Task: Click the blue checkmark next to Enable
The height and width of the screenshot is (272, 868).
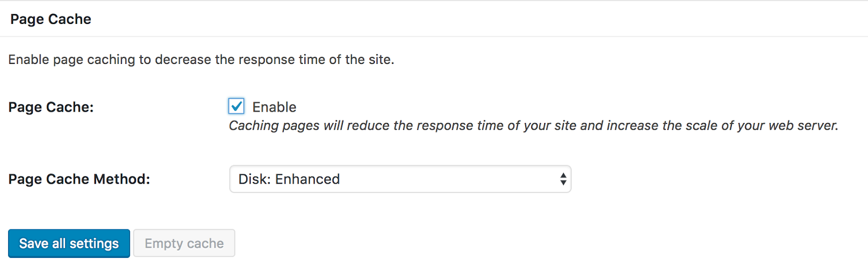Action: coord(236,106)
